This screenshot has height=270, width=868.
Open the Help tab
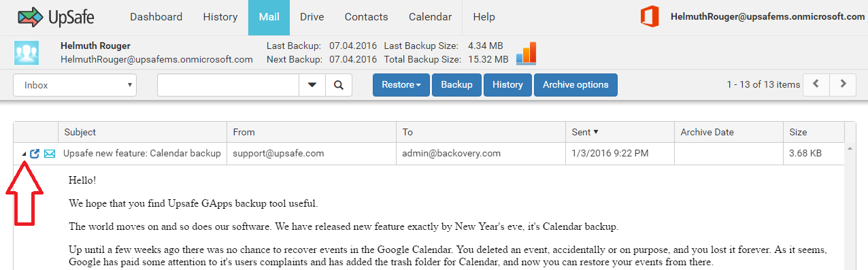click(x=484, y=17)
